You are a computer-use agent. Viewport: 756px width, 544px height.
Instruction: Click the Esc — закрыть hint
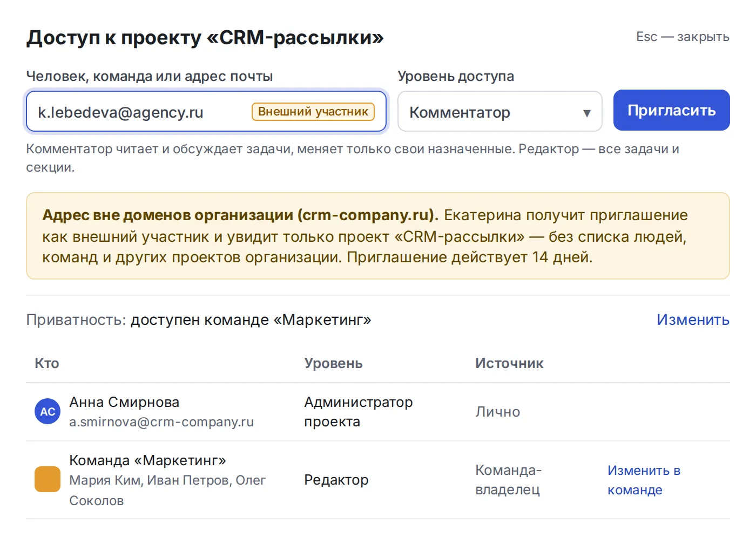683,37
